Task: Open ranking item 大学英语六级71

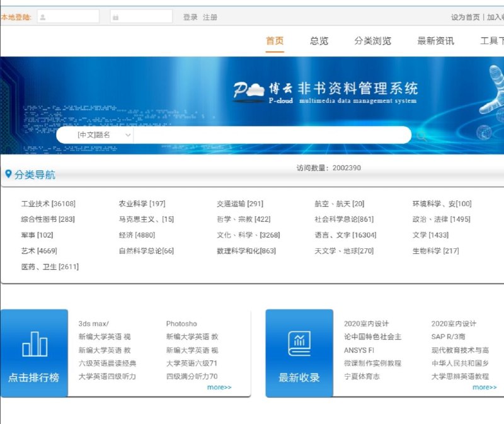Action: (x=192, y=364)
